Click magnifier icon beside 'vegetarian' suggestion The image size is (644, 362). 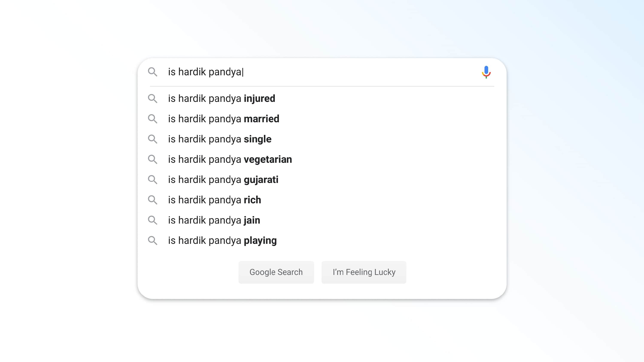pos(152,159)
